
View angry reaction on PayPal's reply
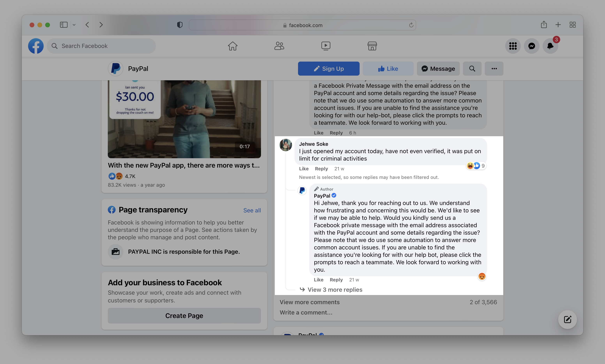pos(482,277)
